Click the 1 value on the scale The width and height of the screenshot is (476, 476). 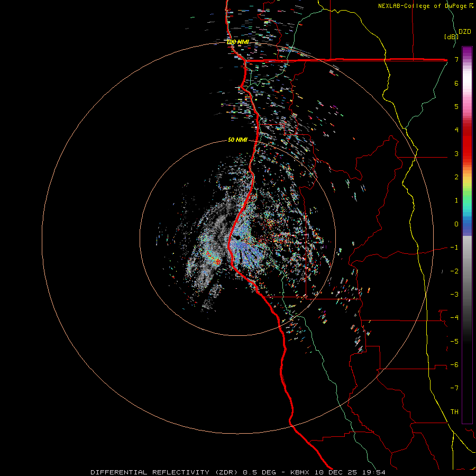[456, 200]
